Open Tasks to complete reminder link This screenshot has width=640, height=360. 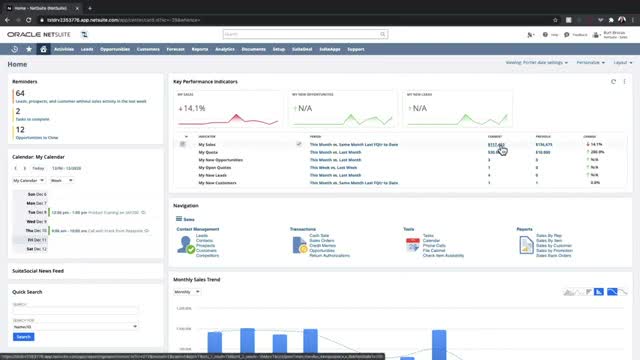tap(32, 119)
